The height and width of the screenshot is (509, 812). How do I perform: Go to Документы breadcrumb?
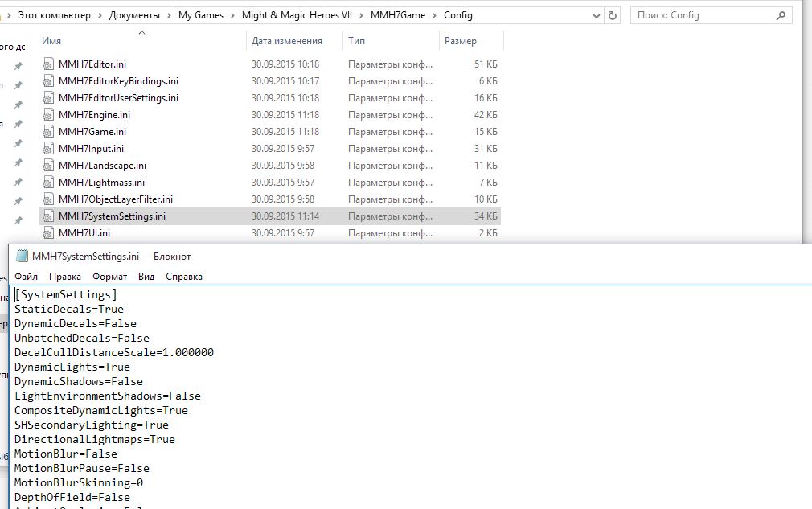point(134,15)
